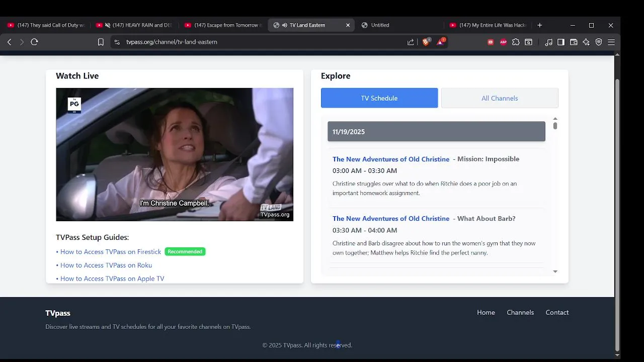Open the Brave Wallet icon

pos(574,42)
